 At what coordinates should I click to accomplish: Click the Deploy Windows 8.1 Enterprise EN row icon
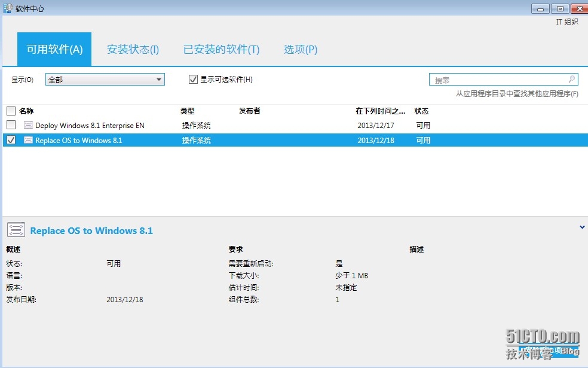28,124
